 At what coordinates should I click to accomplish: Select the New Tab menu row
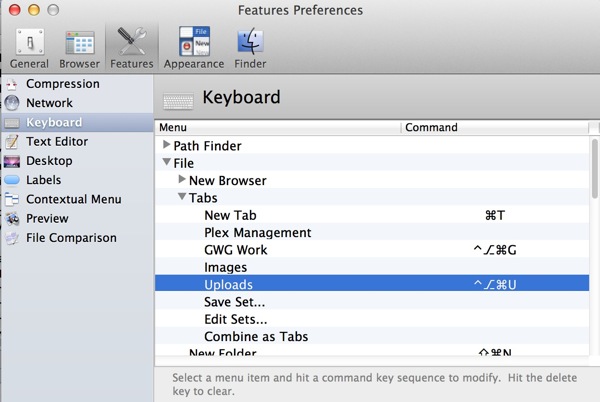372,215
